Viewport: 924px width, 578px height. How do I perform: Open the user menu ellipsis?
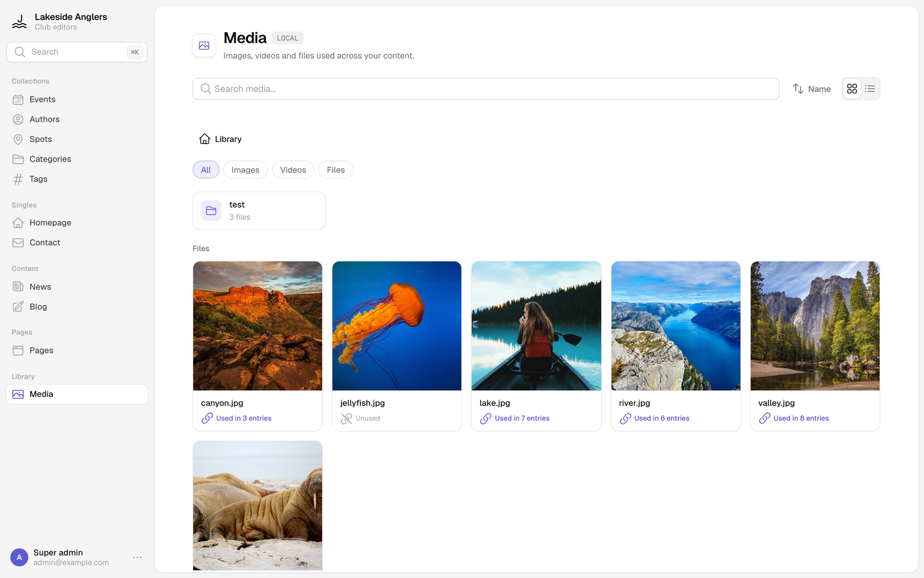pyautogui.click(x=137, y=557)
